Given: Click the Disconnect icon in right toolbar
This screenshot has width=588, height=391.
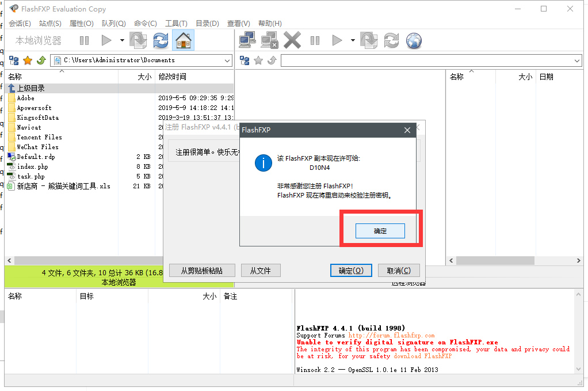Looking at the screenshot, I should point(269,40).
